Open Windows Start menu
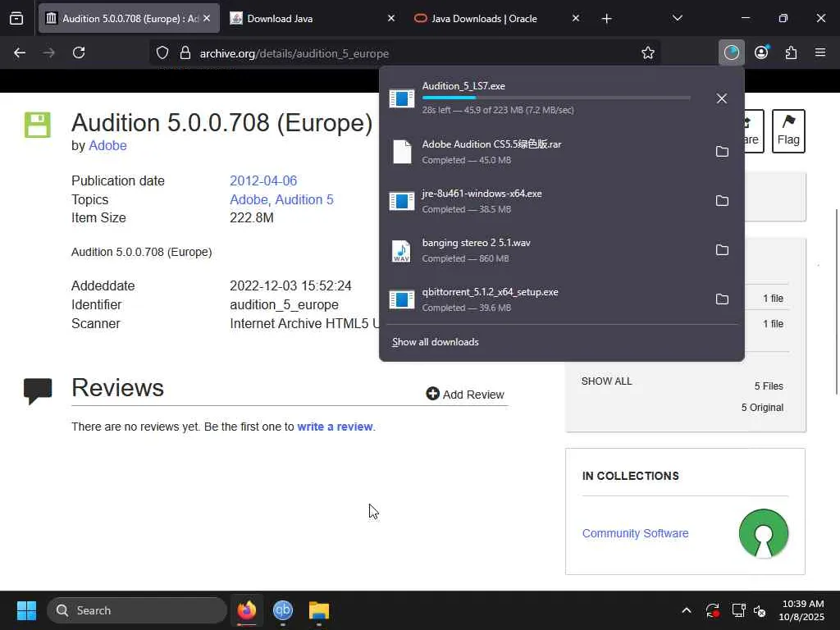840x630 pixels. pos(26,610)
